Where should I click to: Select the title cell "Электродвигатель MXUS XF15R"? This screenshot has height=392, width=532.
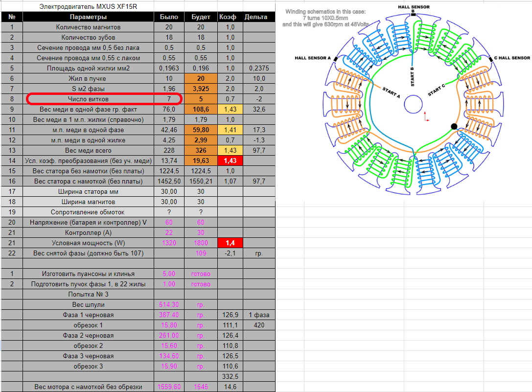(x=88, y=6)
